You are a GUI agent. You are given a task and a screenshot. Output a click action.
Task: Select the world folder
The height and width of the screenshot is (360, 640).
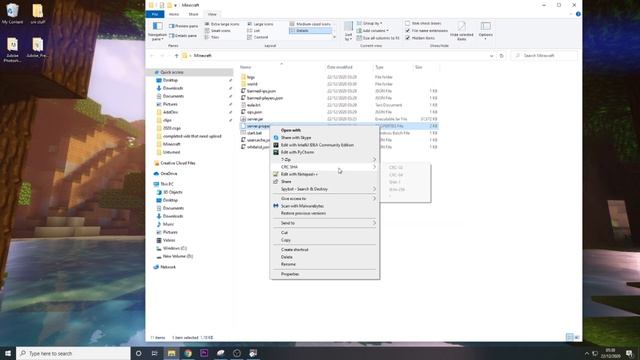tap(252, 84)
